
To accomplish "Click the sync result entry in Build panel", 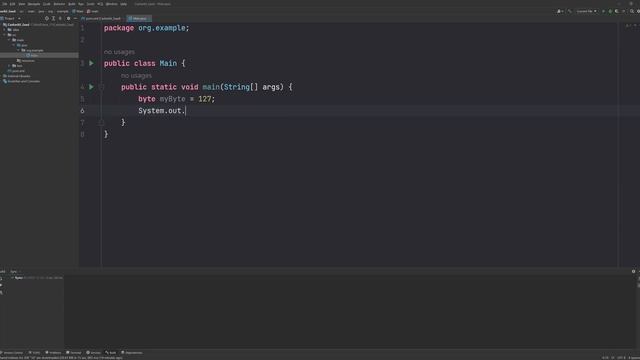I will click(38, 278).
